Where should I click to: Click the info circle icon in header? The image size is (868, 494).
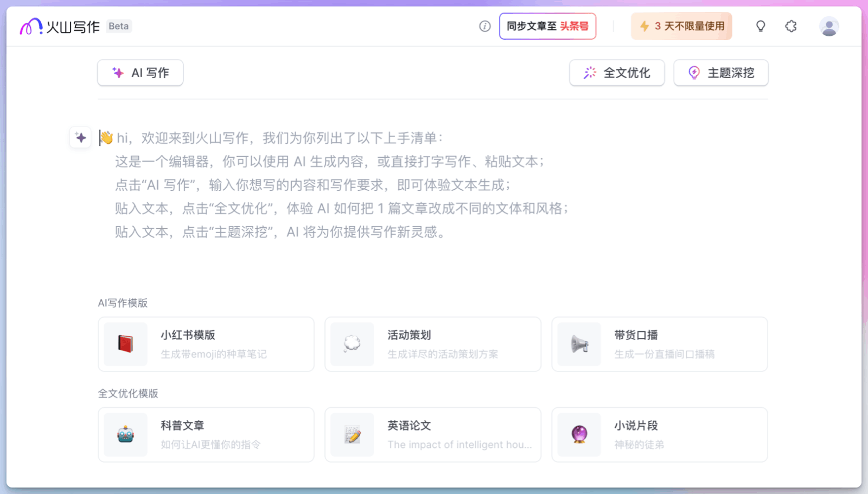[x=485, y=26]
